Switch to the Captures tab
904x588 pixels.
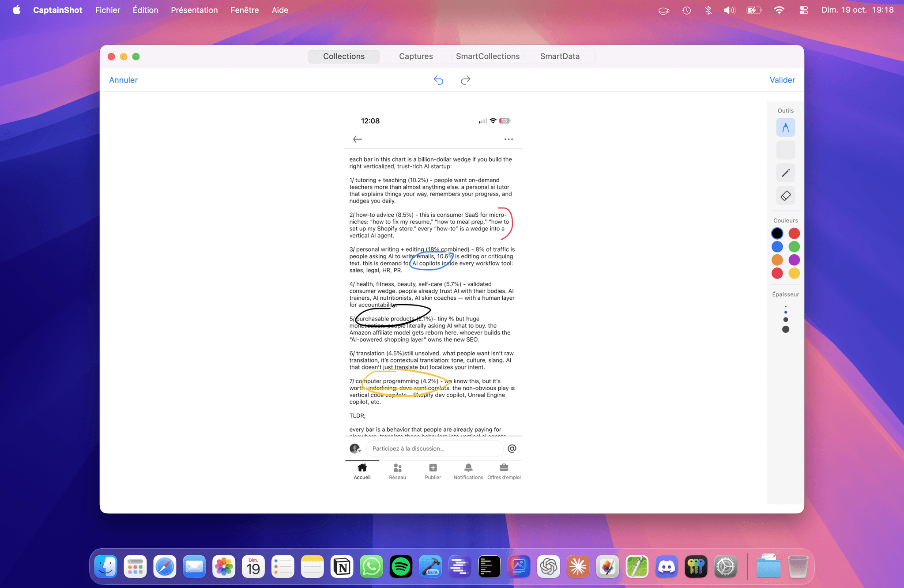pos(415,57)
